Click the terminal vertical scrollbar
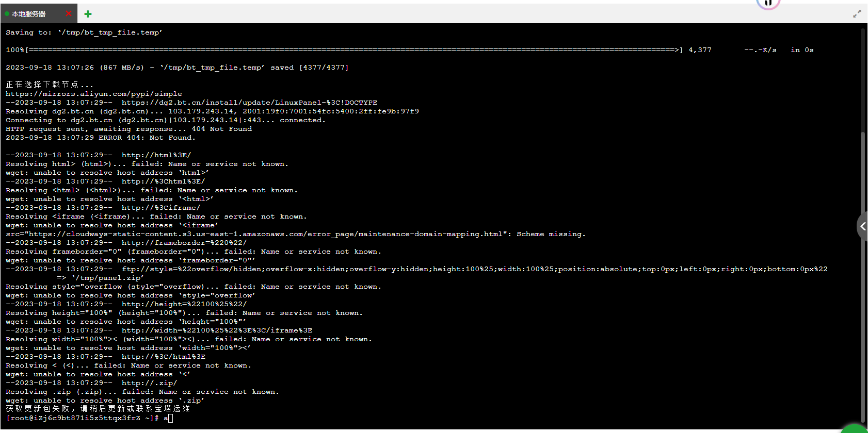The width and height of the screenshot is (868, 433). pyautogui.click(x=862, y=277)
